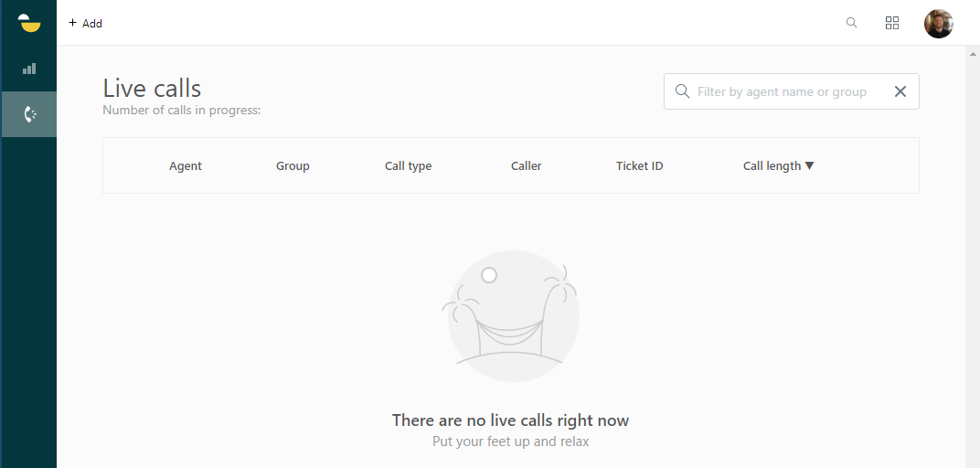Sort by the Group column header

click(293, 166)
